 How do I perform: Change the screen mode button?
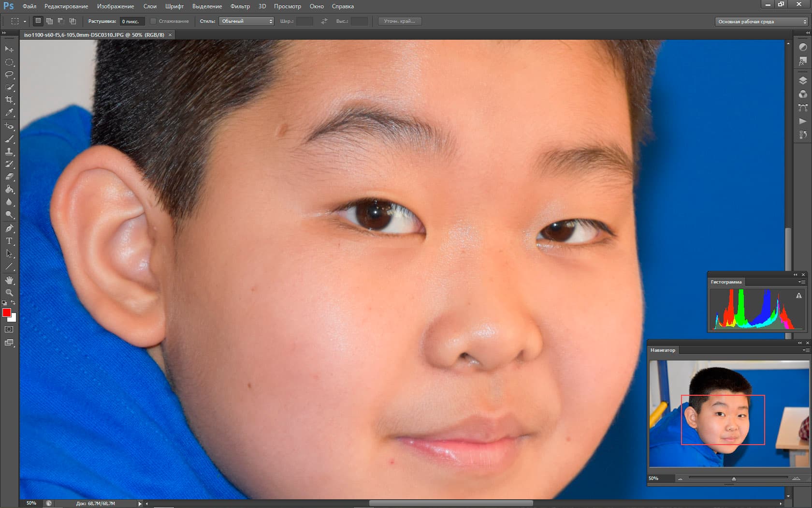click(x=9, y=343)
